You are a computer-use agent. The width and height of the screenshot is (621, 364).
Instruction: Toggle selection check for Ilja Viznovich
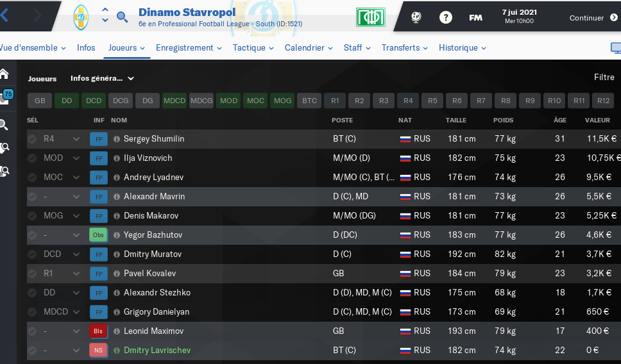click(x=32, y=158)
